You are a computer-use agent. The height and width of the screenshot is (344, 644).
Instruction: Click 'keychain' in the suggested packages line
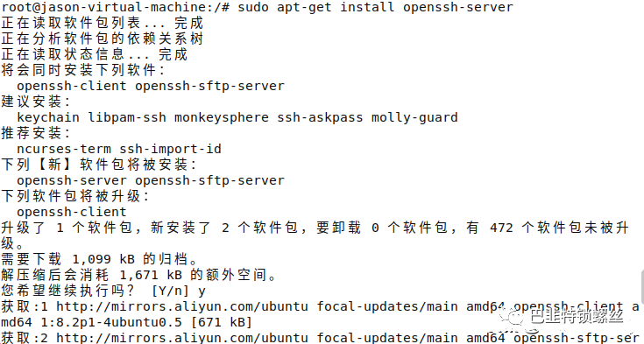pyautogui.click(x=47, y=117)
